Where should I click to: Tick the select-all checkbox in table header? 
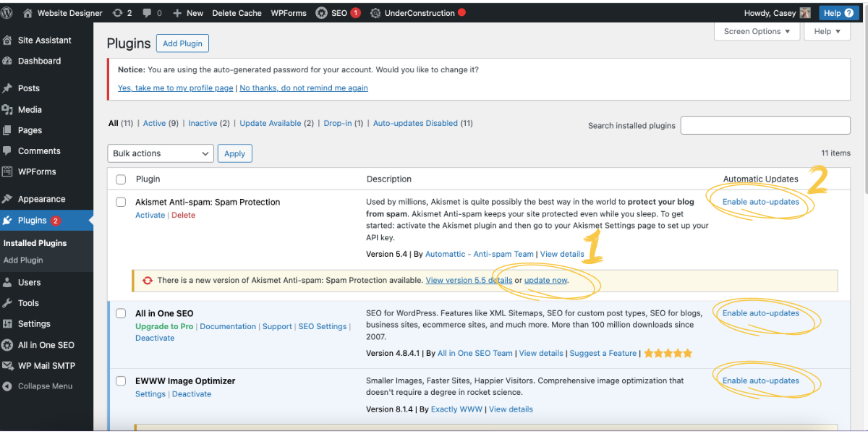click(x=121, y=179)
